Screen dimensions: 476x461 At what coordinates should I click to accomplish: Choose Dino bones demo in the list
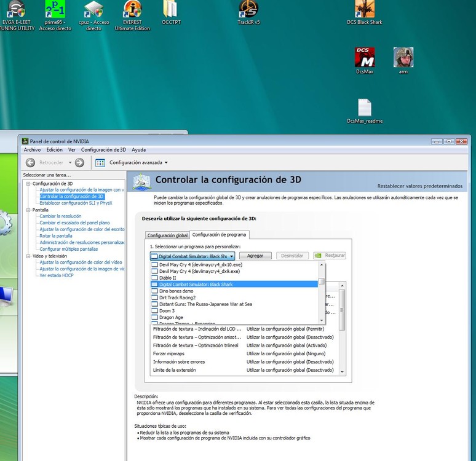[x=234, y=291]
